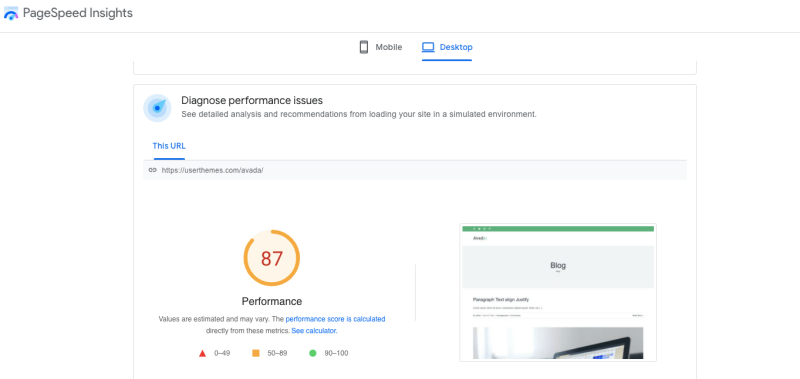Click the red triangle 0–49 legend icon

point(202,353)
